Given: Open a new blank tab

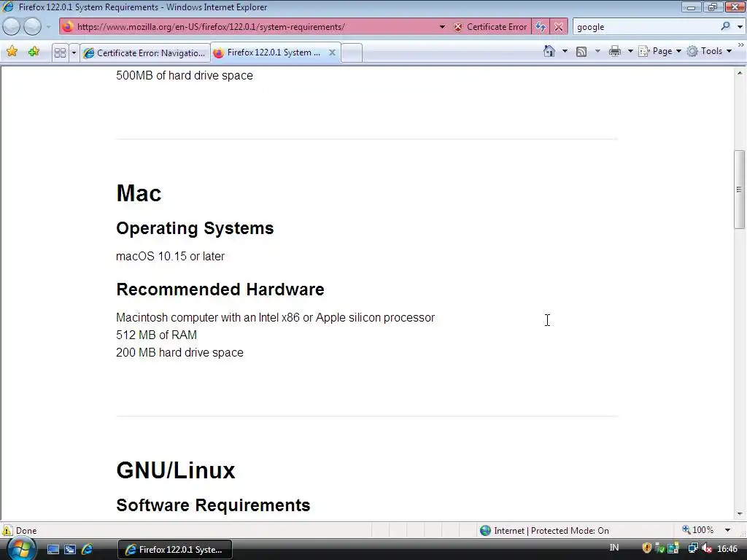Looking at the screenshot, I should (x=352, y=52).
